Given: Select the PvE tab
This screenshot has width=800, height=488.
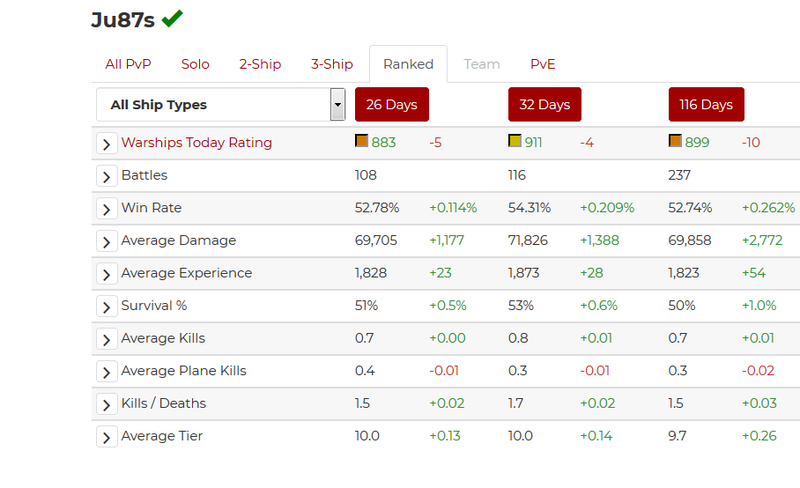Looking at the screenshot, I should coord(542,64).
